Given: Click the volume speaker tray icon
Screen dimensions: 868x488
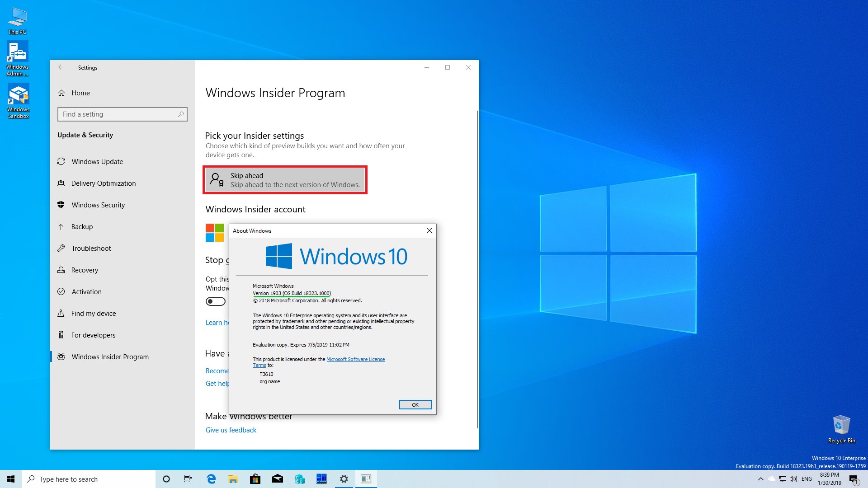Looking at the screenshot, I should [x=793, y=479].
